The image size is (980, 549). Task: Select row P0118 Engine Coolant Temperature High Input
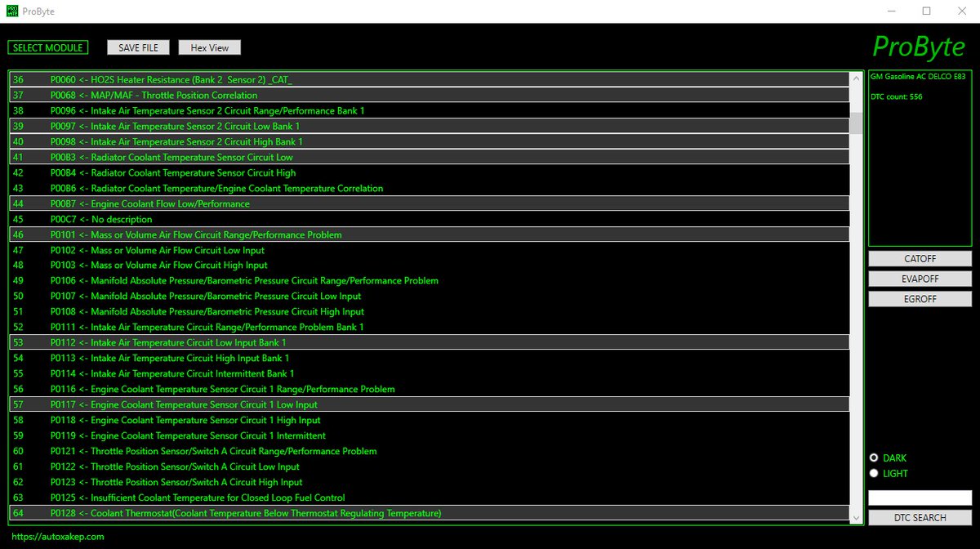coord(430,420)
